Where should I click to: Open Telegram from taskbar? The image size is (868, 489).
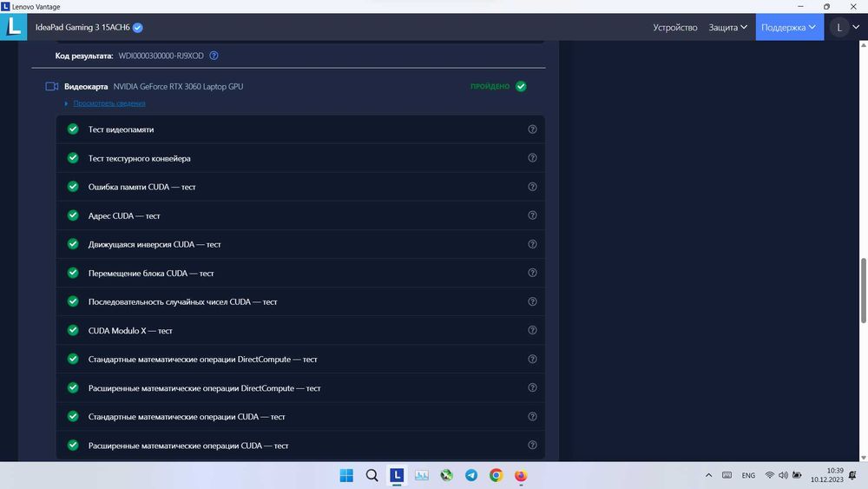[x=471, y=475]
